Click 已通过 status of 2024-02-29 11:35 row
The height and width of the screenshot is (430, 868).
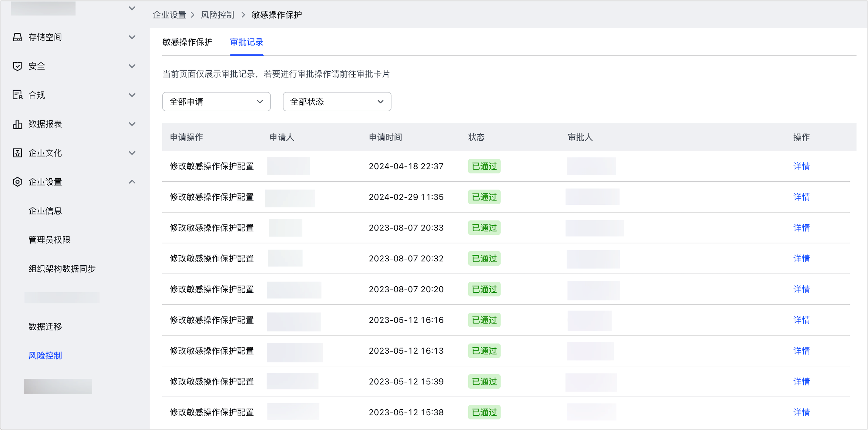coord(484,197)
